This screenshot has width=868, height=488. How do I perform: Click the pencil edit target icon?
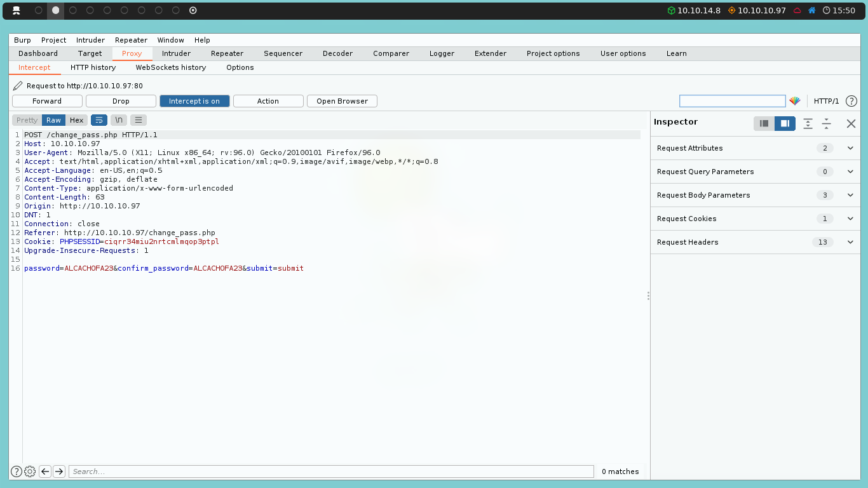coord(18,86)
